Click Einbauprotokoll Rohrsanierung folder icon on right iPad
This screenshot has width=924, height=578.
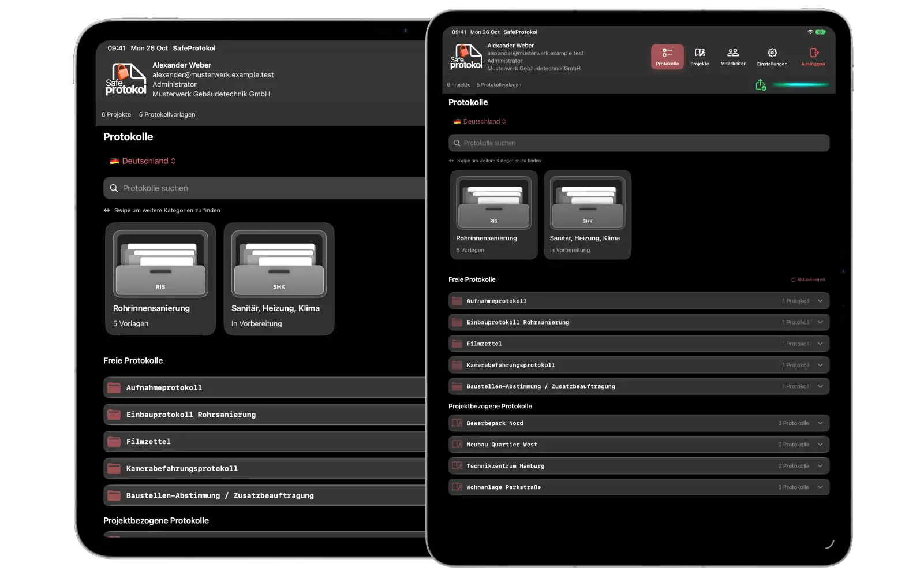[x=457, y=322]
